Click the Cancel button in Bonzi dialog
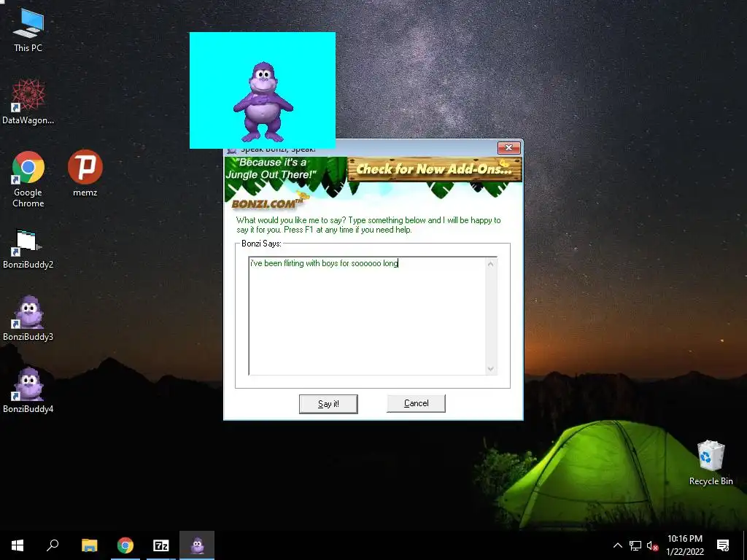This screenshot has height=560, width=747. tap(416, 403)
